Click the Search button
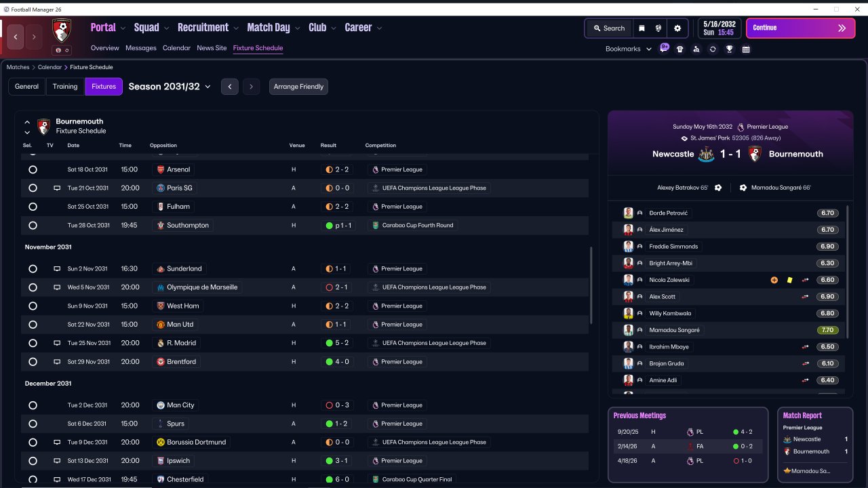 [x=609, y=28]
